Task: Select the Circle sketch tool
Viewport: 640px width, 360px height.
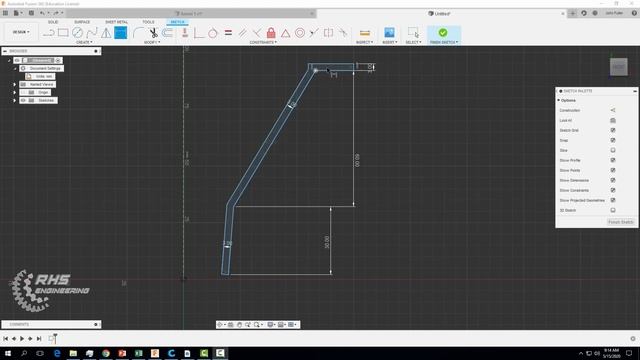Action: (x=77, y=33)
